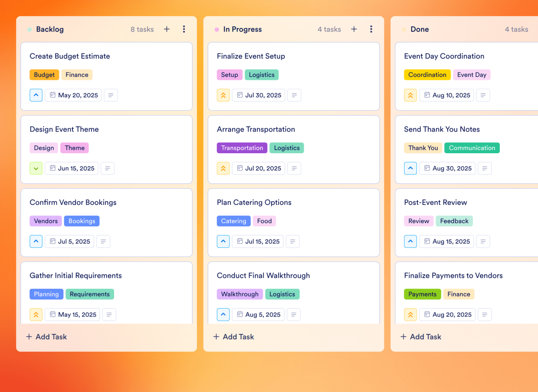Open the Backlog column options menu
Viewport: 538px width, 392px height.
[184, 29]
